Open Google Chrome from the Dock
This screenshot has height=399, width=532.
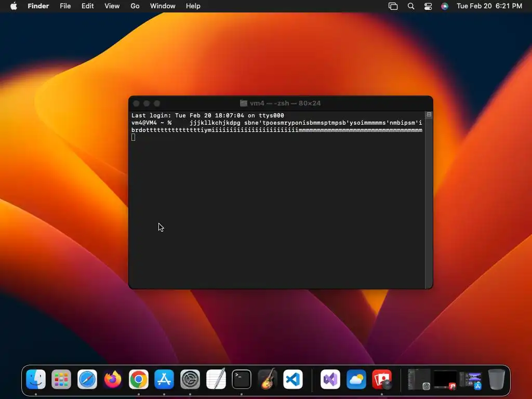(x=138, y=379)
